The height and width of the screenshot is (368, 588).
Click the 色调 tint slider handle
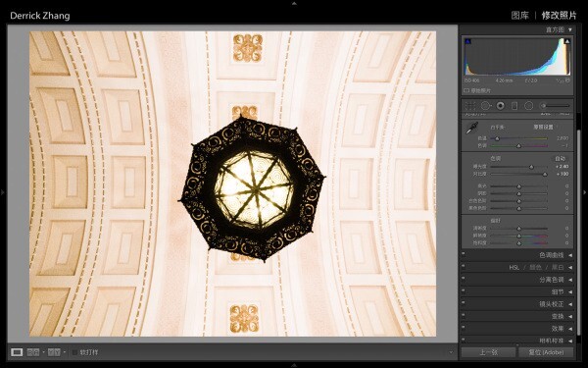click(518, 145)
